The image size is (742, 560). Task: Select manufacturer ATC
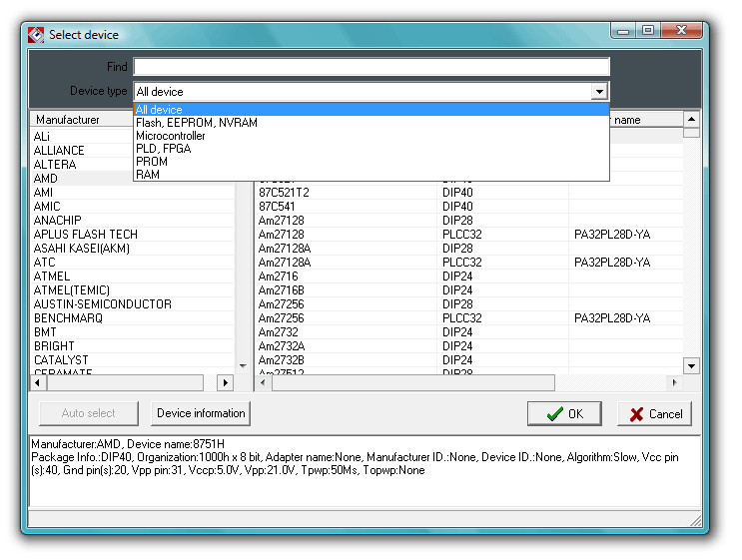133,262
